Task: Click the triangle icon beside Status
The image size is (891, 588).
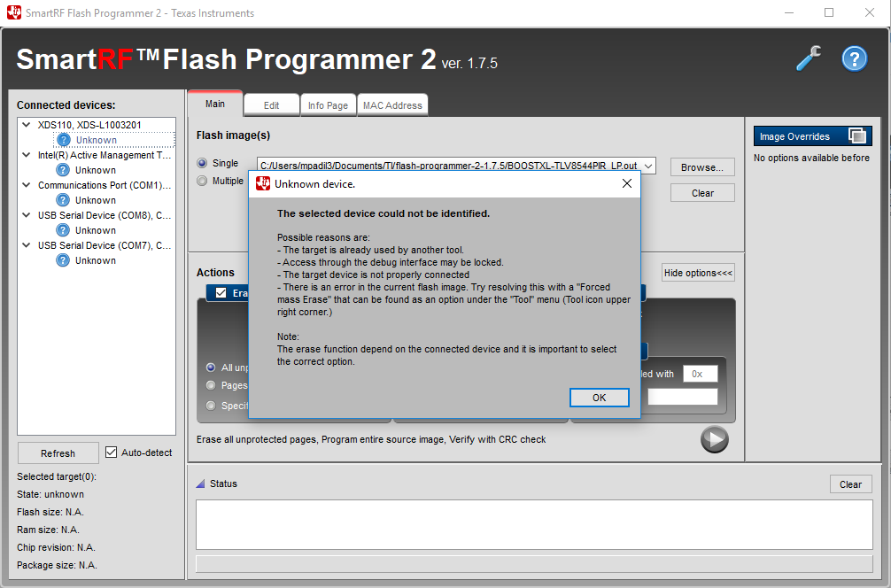Action: 202,484
